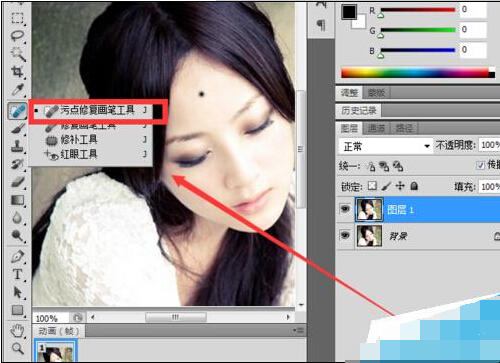The width and height of the screenshot is (500, 363).
Task: Select the Hand tool
Action: tap(17, 331)
